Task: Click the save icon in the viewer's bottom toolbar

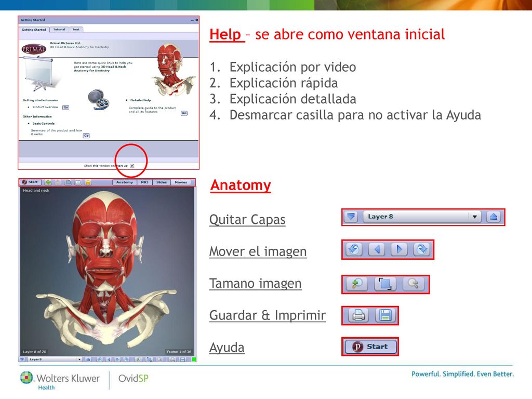Action: [182, 360]
